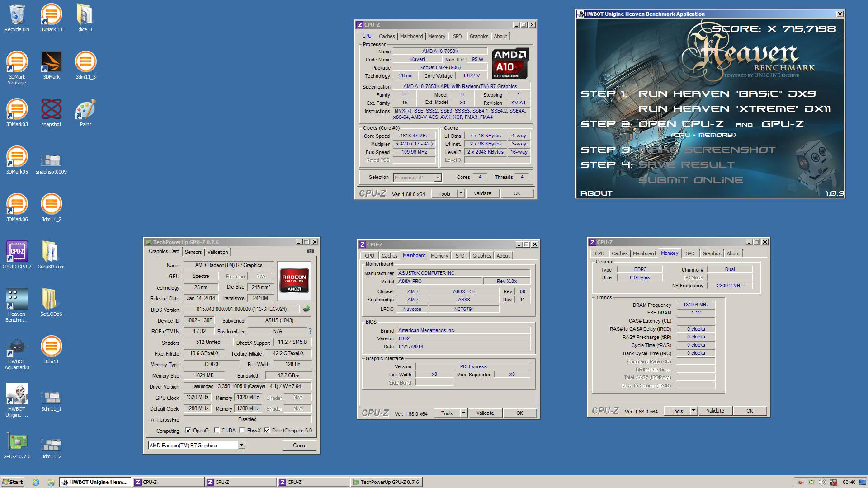The image size is (868, 488).
Task: Open the 3dm11_3 desktop icon
Action: 85,66
